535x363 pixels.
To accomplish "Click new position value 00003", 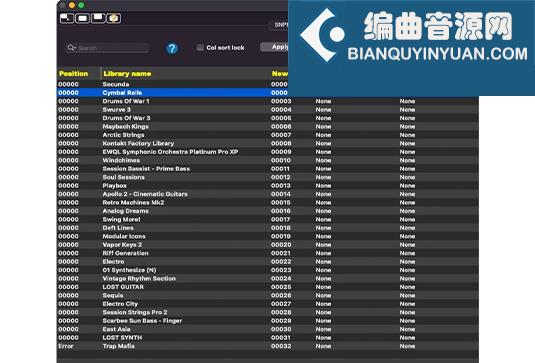I will pos(281,101).
